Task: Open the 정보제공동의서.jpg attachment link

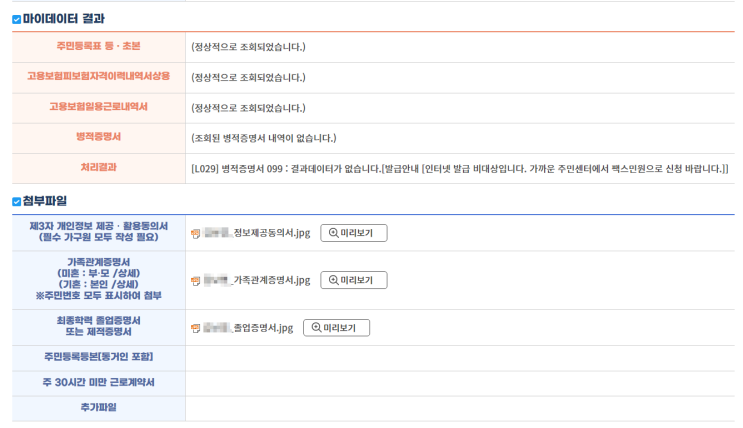Action: click(270, 234)
